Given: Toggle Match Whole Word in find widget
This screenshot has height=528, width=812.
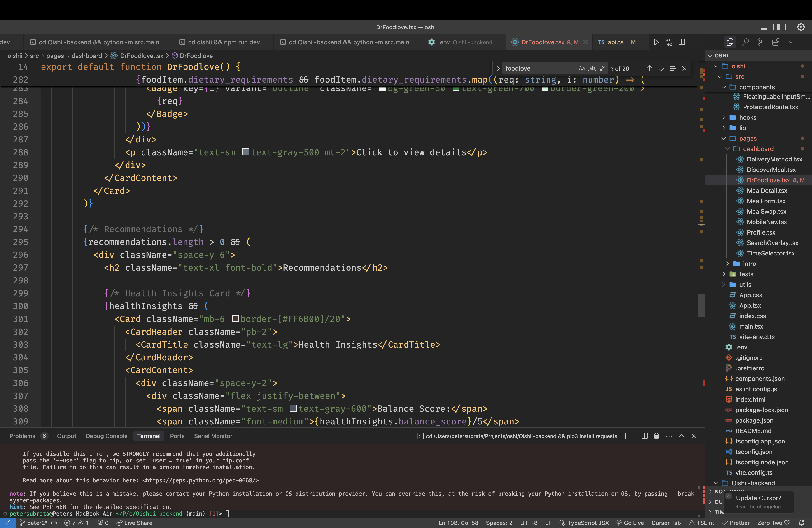Looking at the screenshot, I should pyautogui.click(x=592, y=69).
